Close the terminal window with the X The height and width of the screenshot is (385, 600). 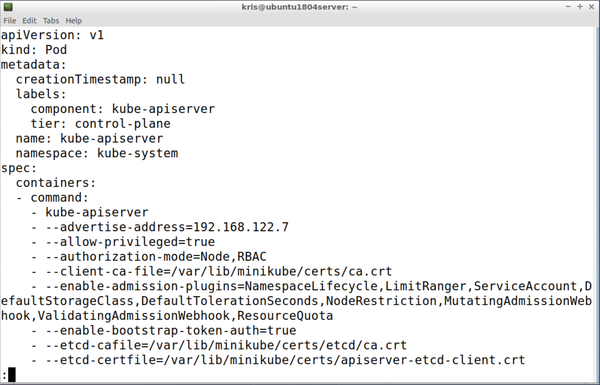pos(592,7)
